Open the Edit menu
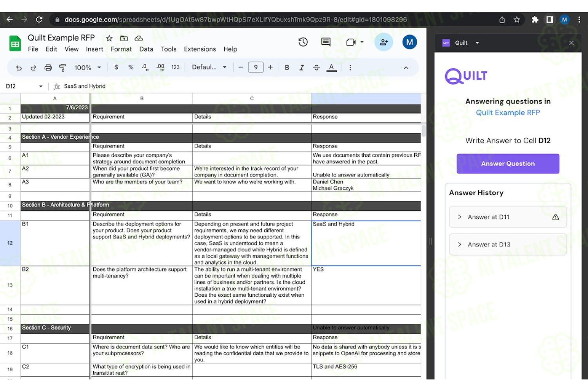The width and height of the screenshot is (588, 392). pos(51,49)
